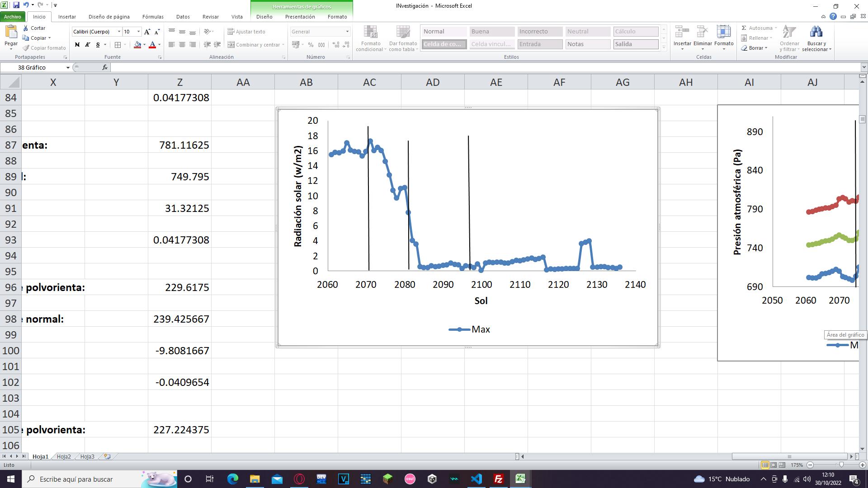Click the Autosuma sigma icon
Image resolution: width=868 pixels, height=488 pixels.
(x=744, y=28)
